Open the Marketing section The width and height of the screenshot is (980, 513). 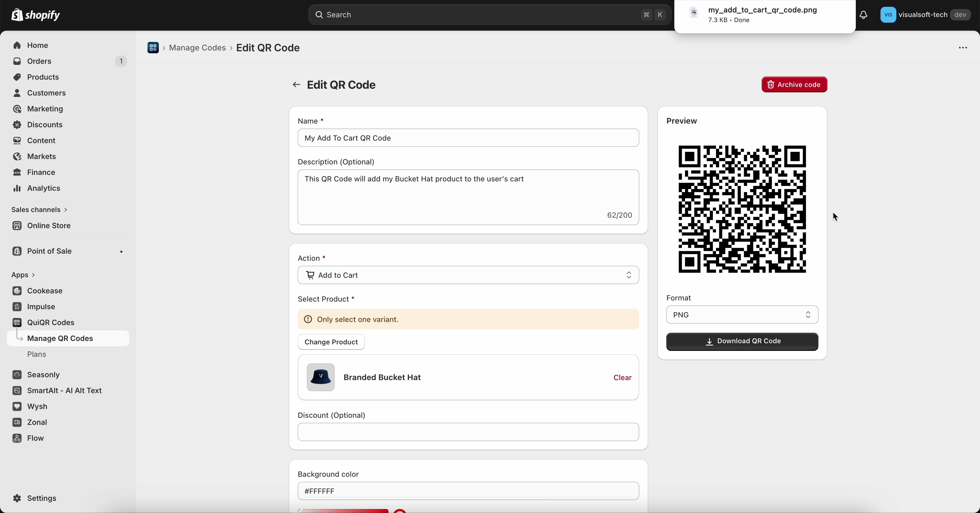pyautogui.click(x=45, y=109)
